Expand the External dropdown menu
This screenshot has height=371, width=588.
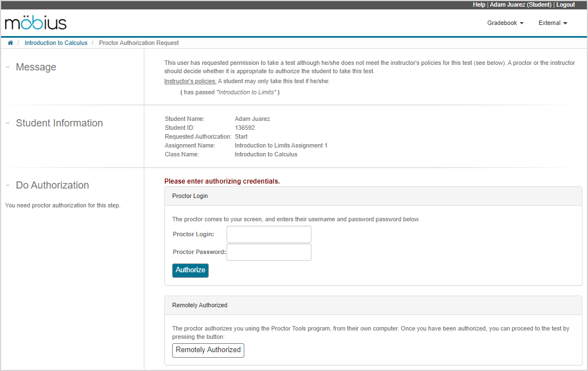coord(552,23)
